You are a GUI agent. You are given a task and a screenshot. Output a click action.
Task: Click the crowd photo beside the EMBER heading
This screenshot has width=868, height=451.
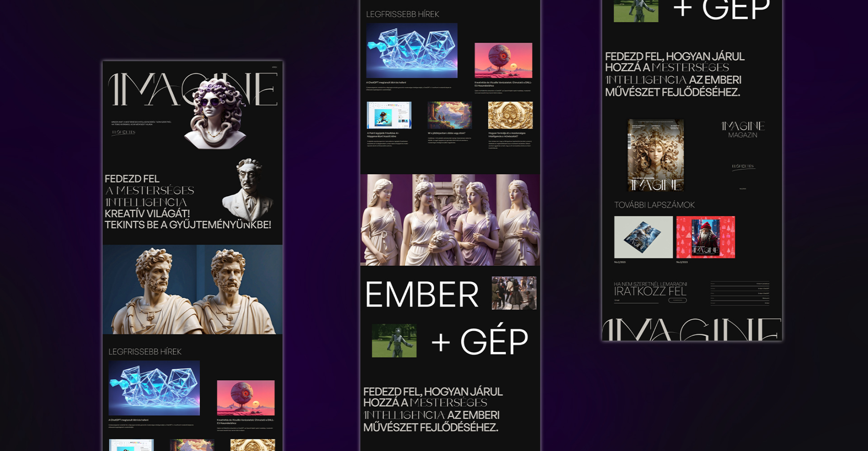tap(514, 293)
